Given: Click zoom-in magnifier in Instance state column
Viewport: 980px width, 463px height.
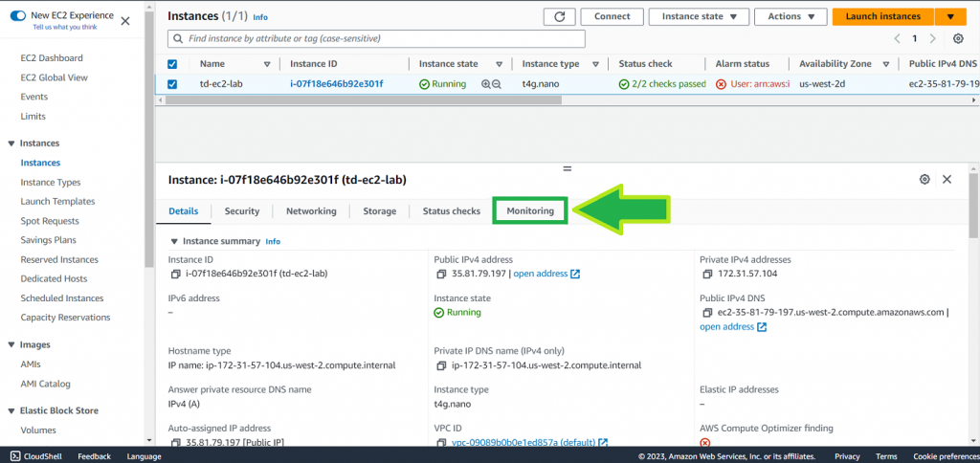Looking at the screenshot, I should coord(485,84).
